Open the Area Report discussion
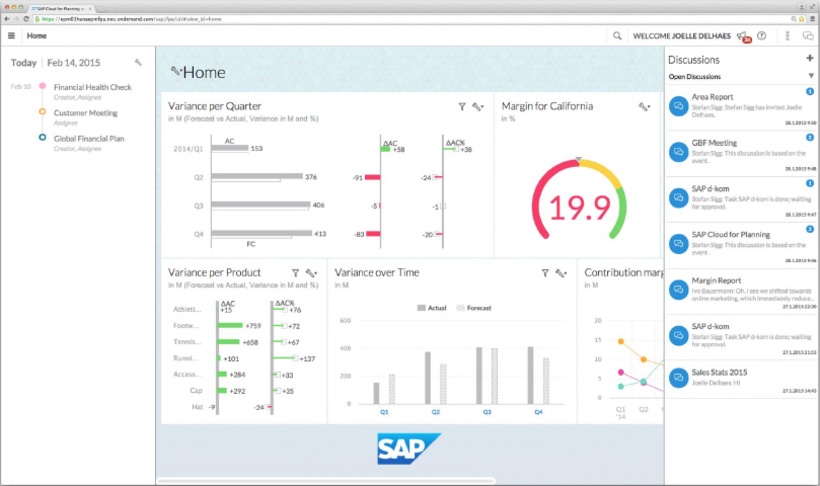 pos(742,108)
